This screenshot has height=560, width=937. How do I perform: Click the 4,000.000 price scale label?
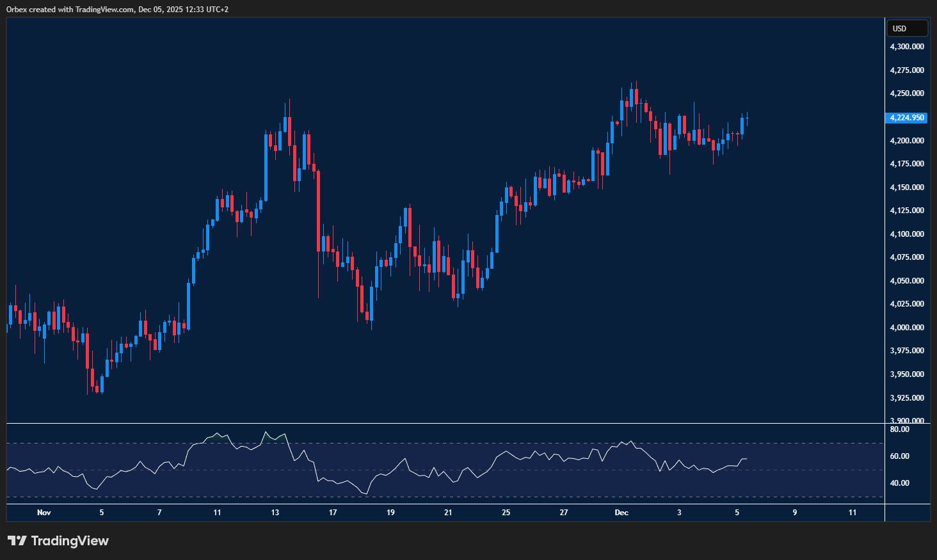click(907, 328)
